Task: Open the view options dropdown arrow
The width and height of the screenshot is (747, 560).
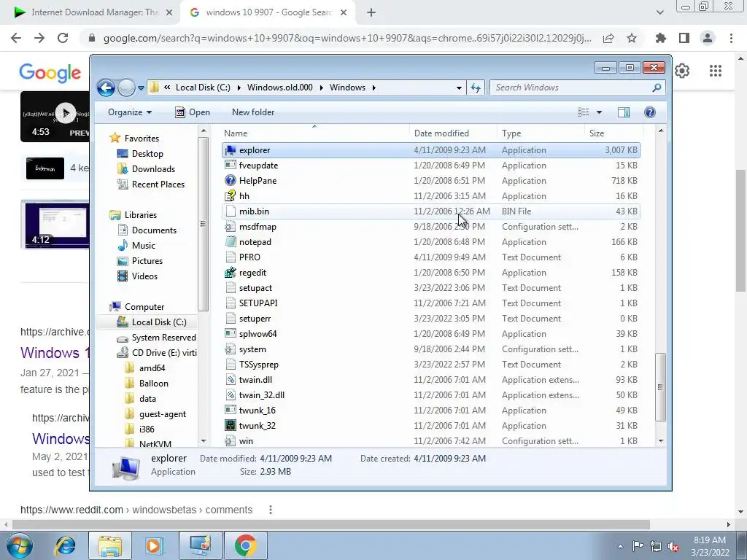Action: pyautogui.click(x=600, y=112)
